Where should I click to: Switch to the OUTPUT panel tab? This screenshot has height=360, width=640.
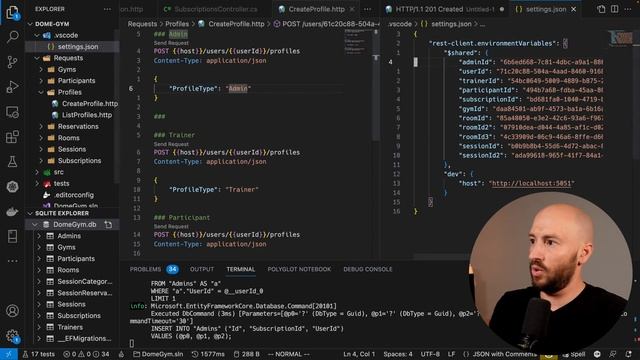click(202, 269)
